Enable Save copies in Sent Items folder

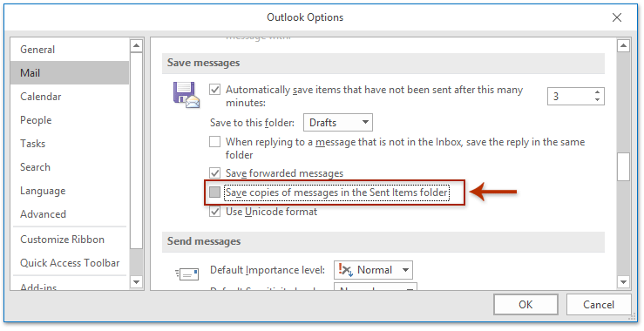point(214,193)
